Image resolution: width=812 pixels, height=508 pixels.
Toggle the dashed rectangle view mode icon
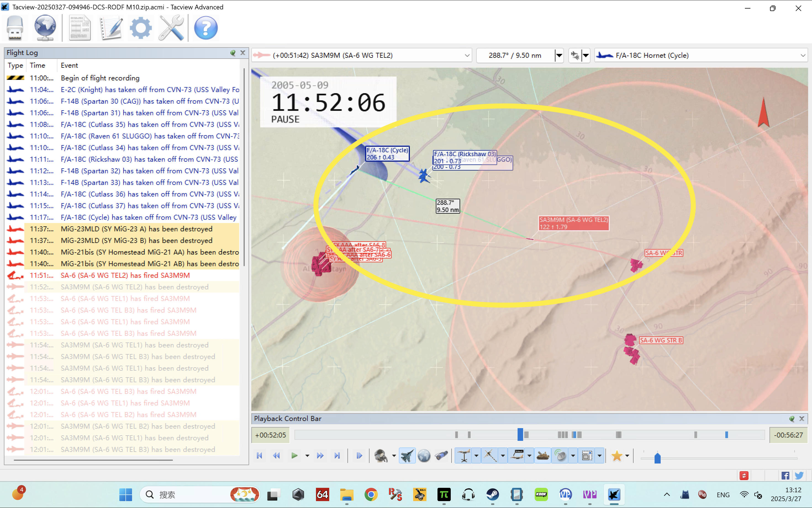click(x=587, y=455)
